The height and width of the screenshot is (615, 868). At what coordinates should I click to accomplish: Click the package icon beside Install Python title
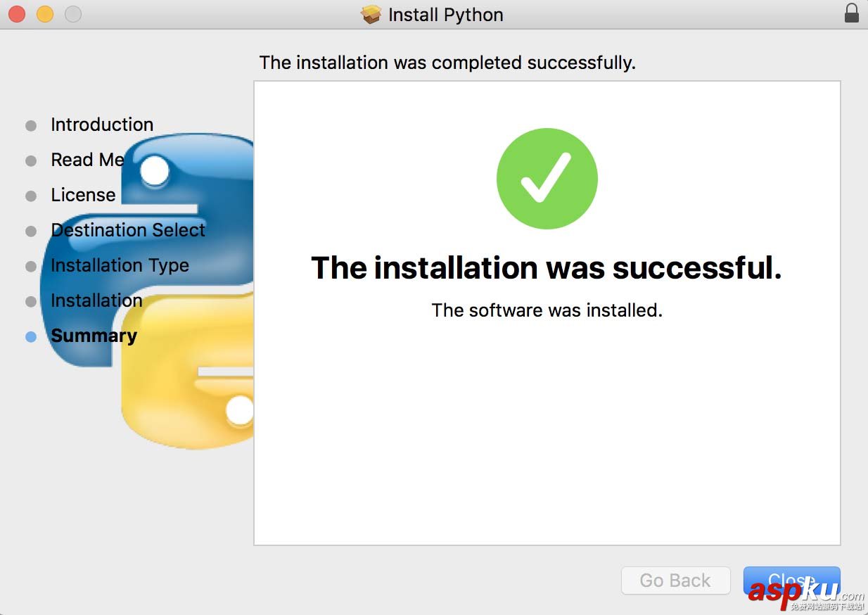(371, 14)
